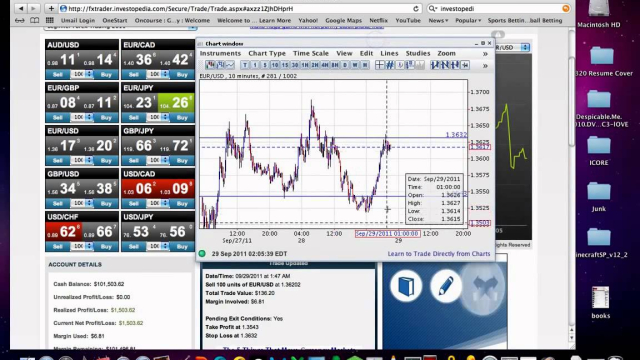Open GBP/USD 10K amount dropdown
The image size is (640, 360).
82,203
